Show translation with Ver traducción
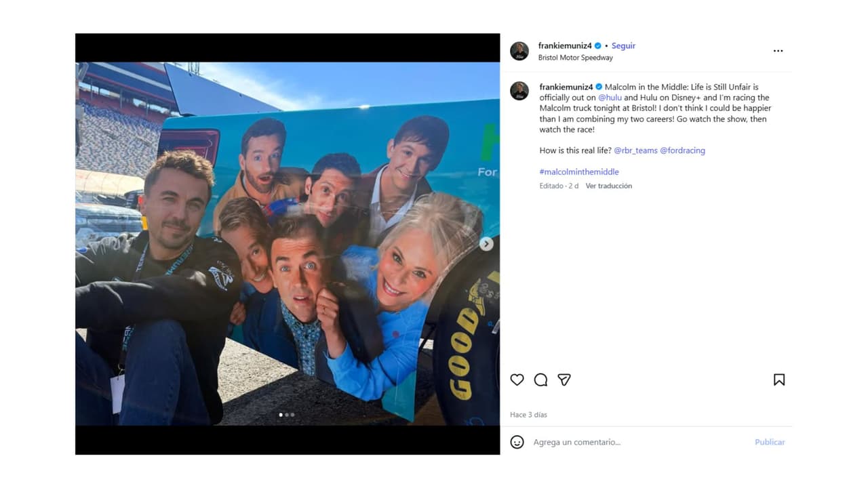 tap(609, 186)
